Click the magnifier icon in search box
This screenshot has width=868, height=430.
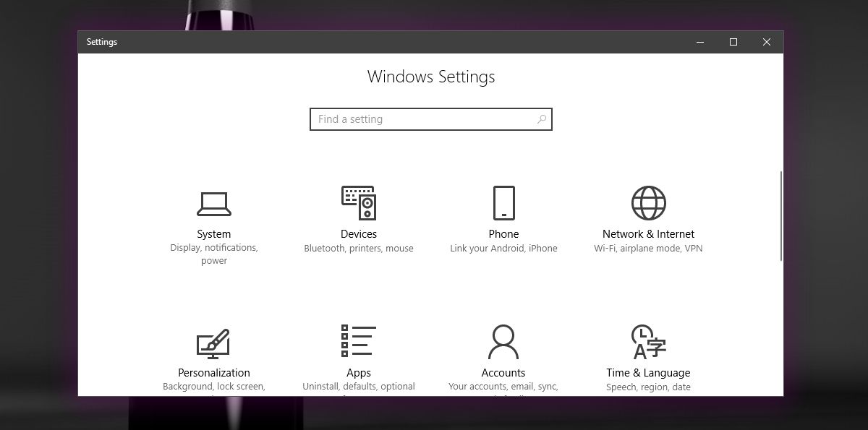[542, 119]
